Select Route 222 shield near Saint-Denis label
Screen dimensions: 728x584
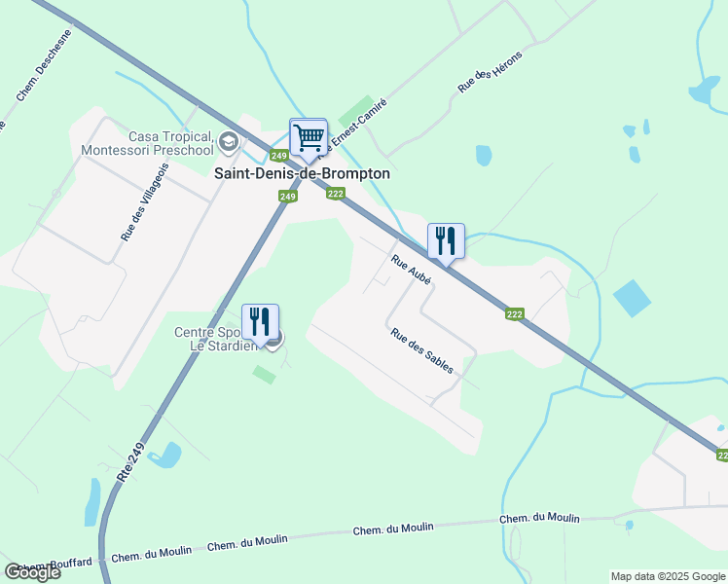tap(335, 193)
